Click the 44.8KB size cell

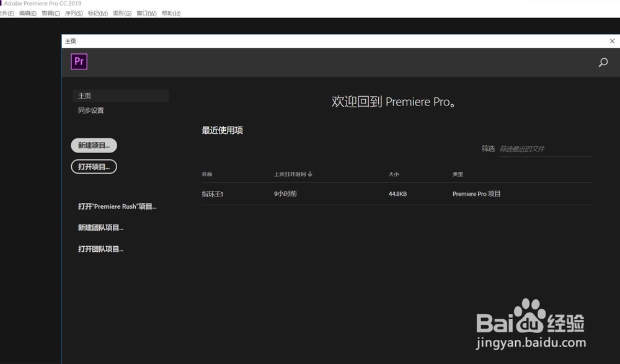[x=397, y=194]
